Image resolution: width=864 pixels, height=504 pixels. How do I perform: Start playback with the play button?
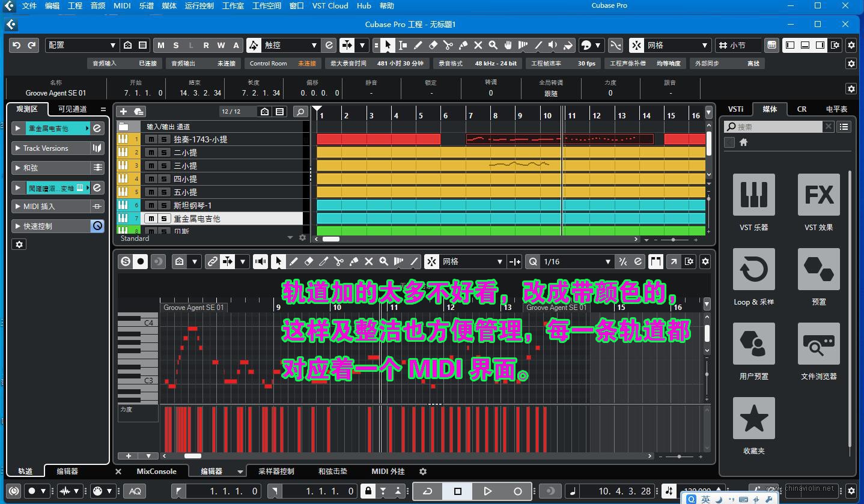pyautogui.click(x=487, y=491)
